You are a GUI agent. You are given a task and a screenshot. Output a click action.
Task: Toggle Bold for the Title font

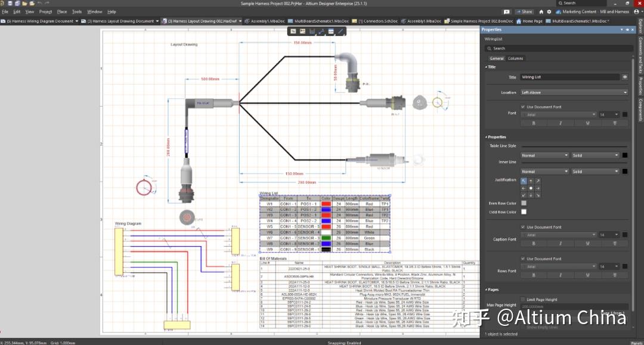coord(534,123)
